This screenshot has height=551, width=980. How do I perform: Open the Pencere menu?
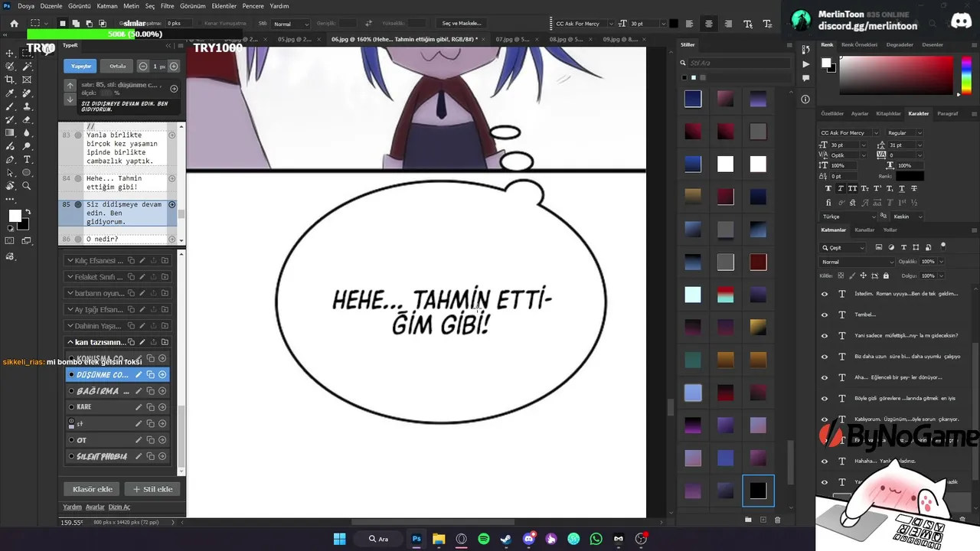(253, 5)
